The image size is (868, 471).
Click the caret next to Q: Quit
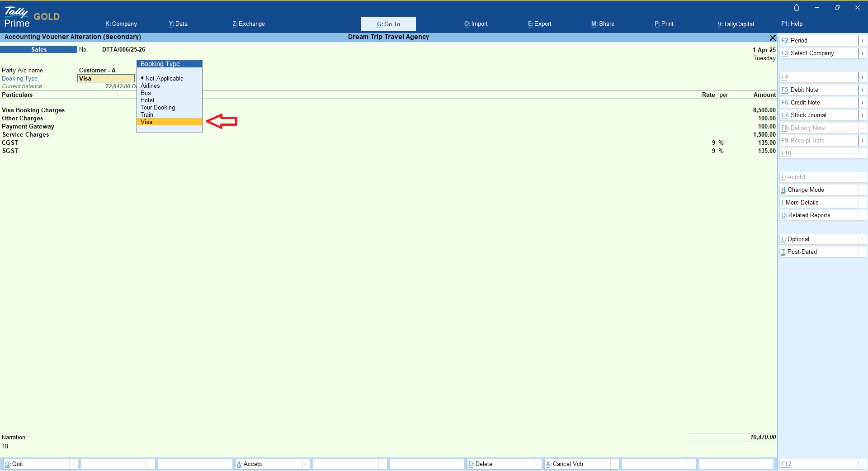pos(73,464)
